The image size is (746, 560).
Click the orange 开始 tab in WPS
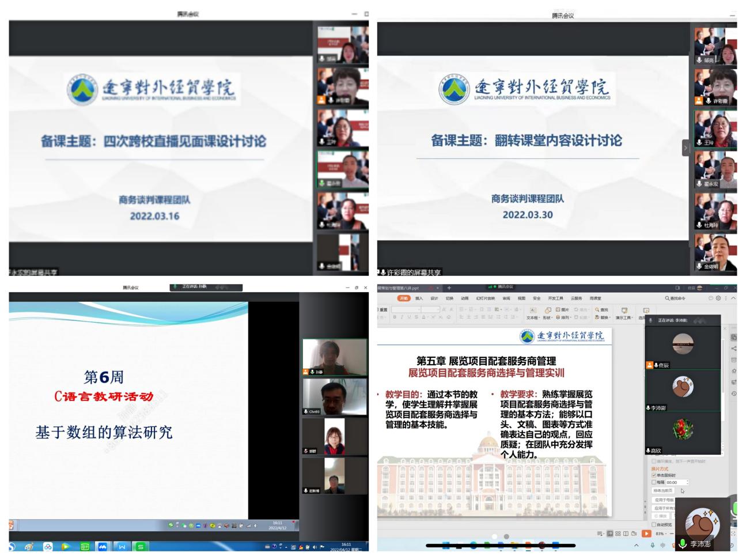pos(404,298)
